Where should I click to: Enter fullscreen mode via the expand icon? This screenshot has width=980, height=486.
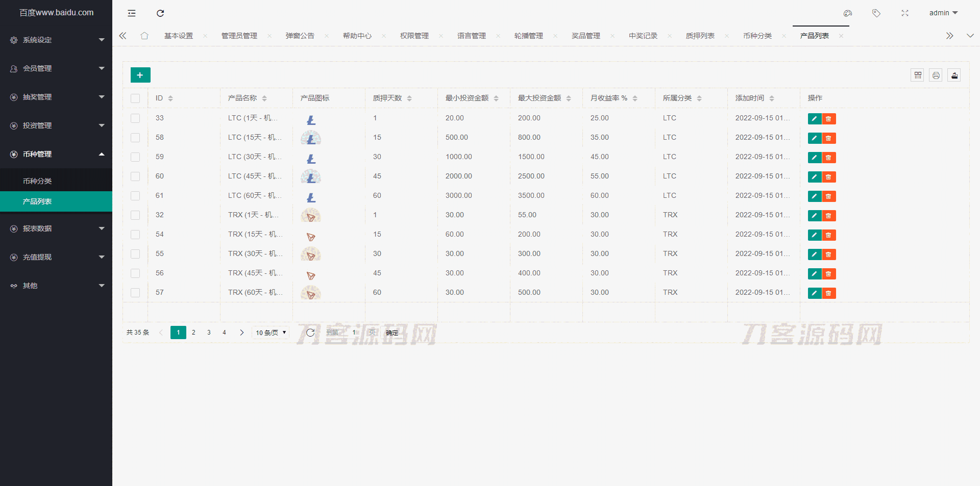click(x=904, y=13)
